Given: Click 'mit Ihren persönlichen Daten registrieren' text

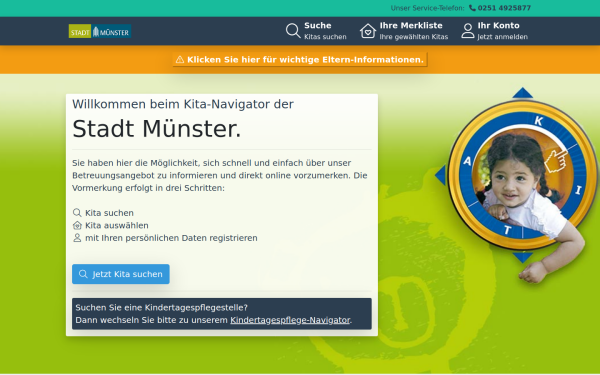Looking at the screenshot, I should click(171, 238).
